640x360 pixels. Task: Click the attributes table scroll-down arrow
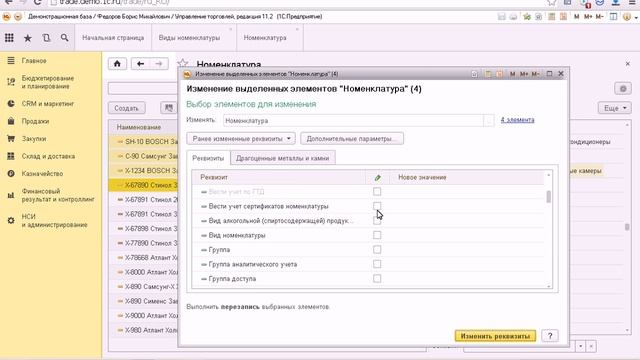(x=549, y=286)
